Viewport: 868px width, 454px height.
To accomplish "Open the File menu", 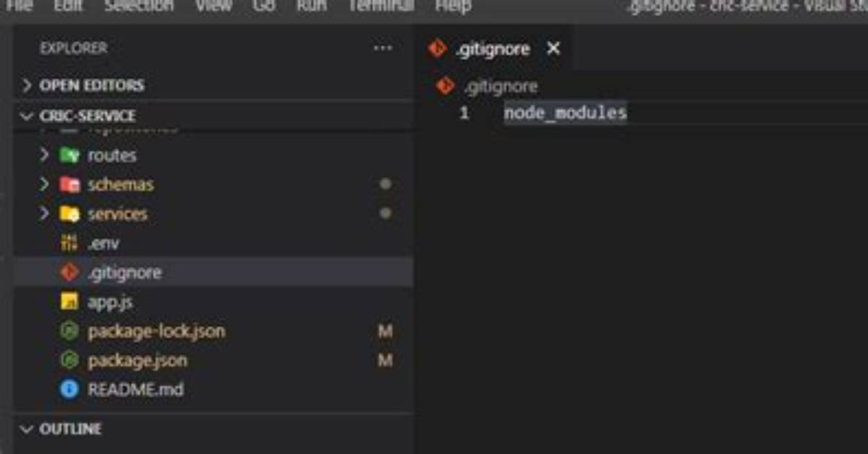I will [19, 6].
